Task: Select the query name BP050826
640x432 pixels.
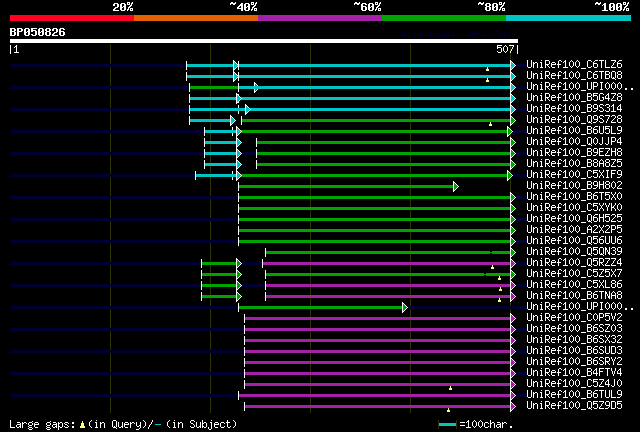Action: 38,32
